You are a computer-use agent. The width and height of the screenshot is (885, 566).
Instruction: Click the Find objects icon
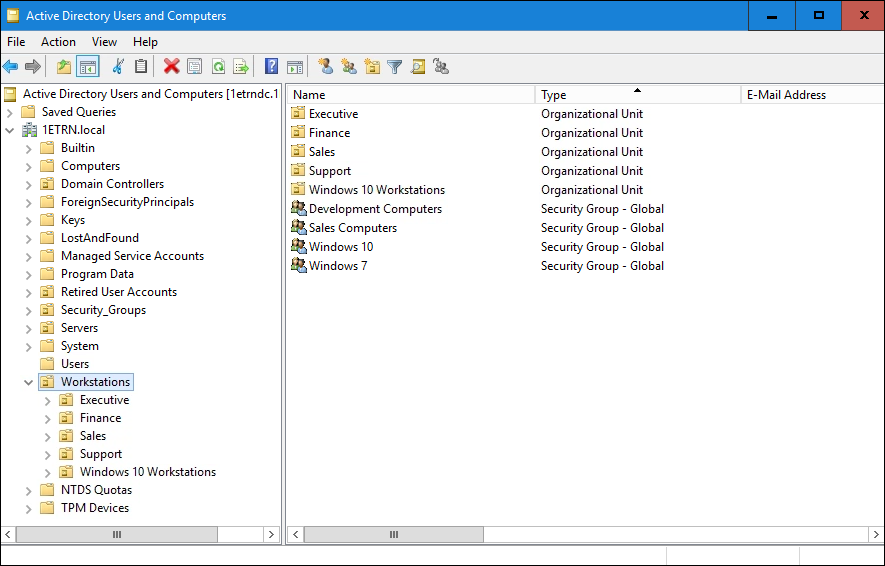418,67
